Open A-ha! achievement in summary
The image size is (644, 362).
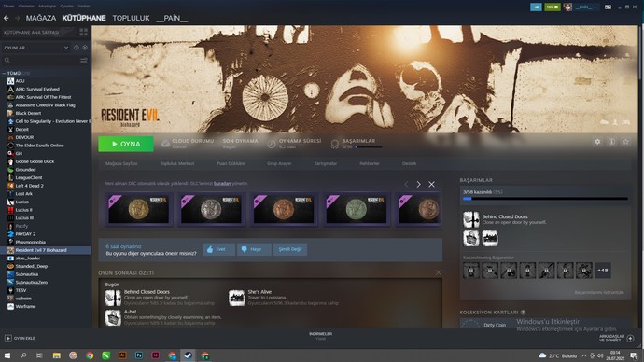pyautogui.click(x=163, y=317)
